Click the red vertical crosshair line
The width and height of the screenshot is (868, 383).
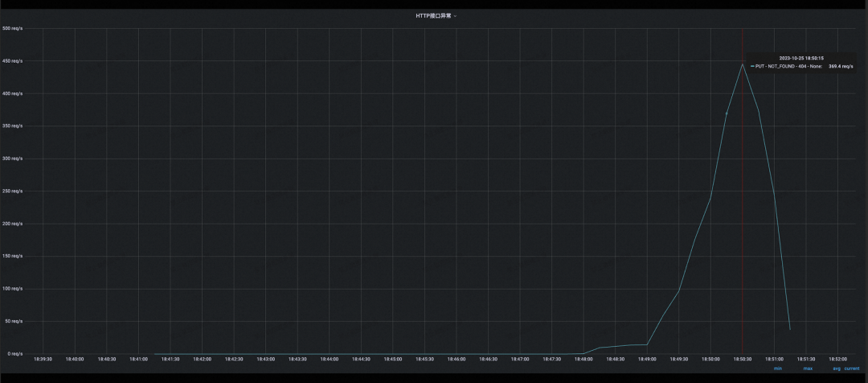tap(743, 222)
